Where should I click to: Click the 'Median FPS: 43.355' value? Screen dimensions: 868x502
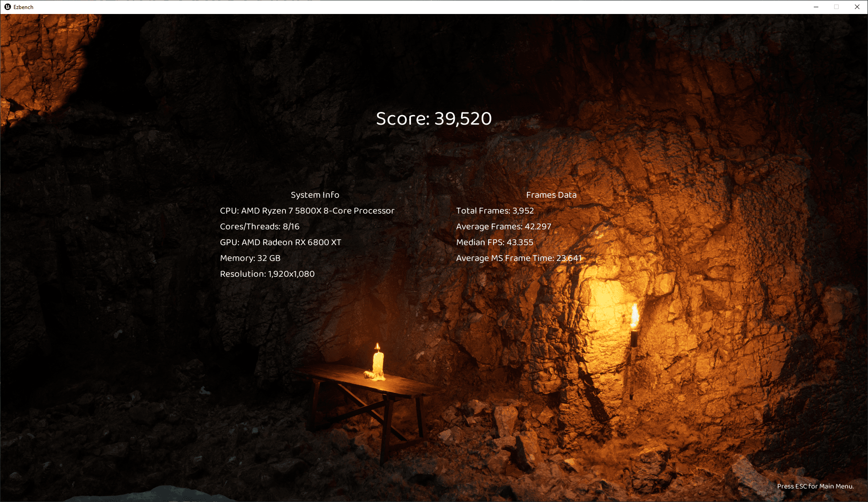pyautogui.click(x=495, y=242)
